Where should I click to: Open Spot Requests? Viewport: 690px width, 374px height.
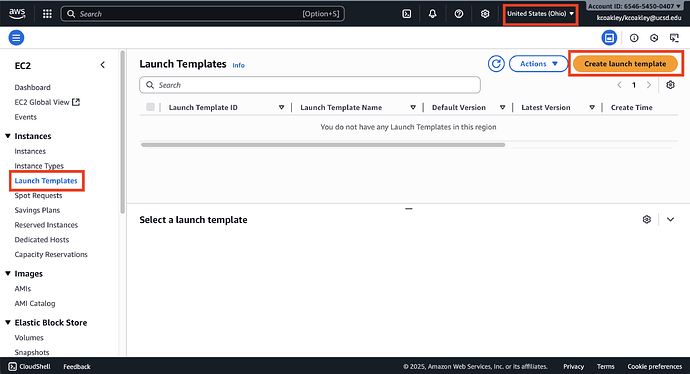click(x=38, y=195)
